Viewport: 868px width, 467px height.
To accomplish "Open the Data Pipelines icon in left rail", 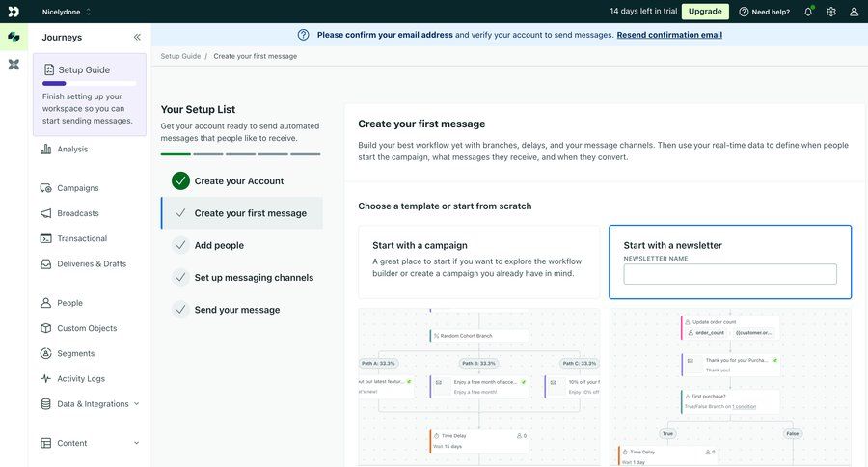I will pyautogui.click(x=14, y=65).
